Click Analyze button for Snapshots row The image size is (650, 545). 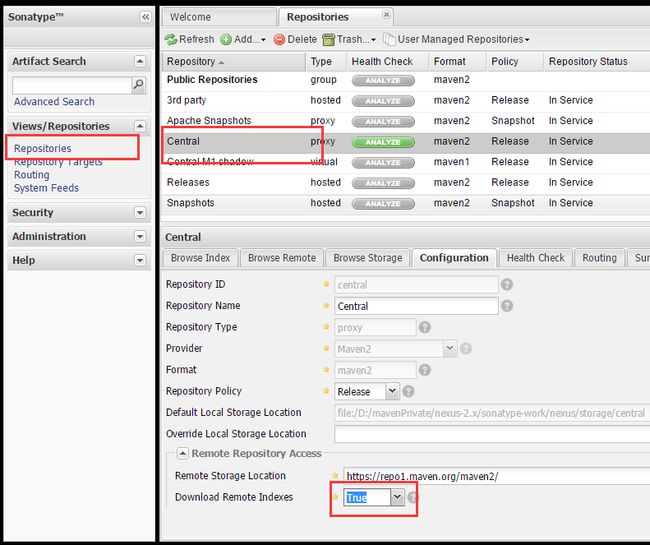click(383, 203)
